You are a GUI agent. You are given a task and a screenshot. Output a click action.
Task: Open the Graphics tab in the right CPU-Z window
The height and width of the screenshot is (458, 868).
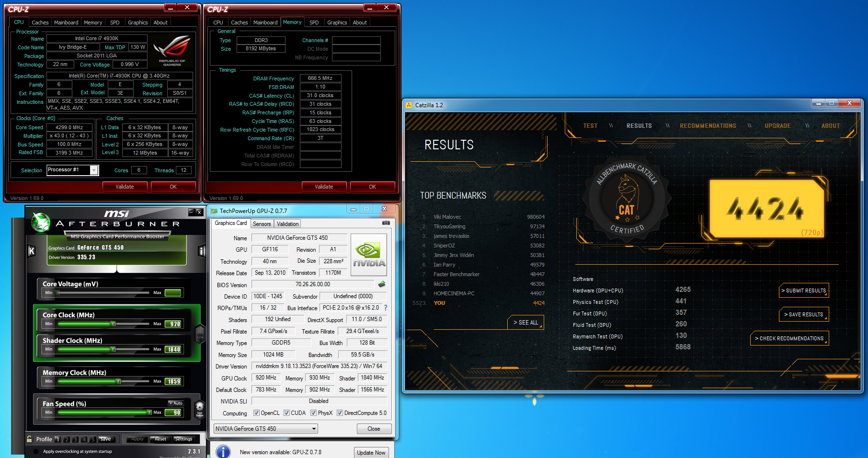337,22
